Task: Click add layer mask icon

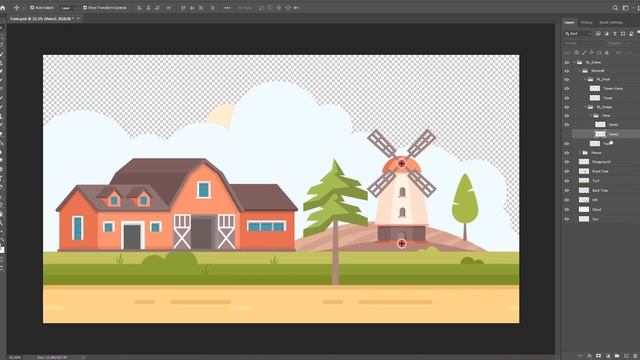Action: 598,356
